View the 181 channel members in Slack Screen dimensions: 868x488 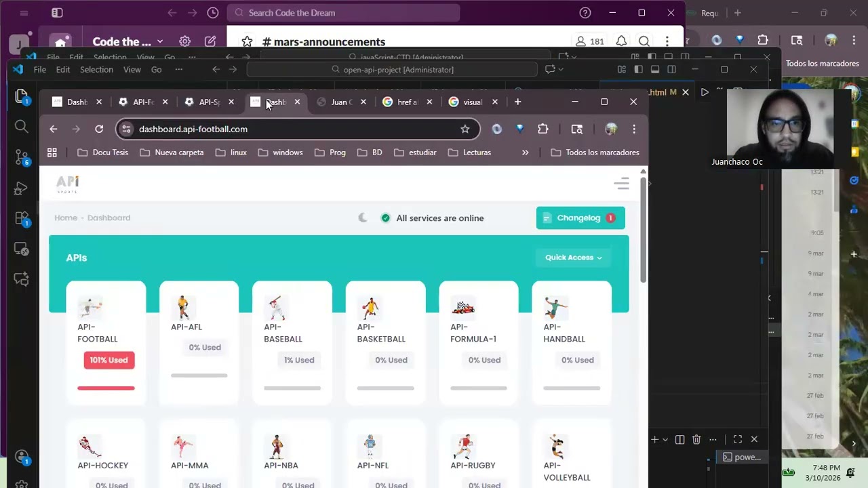pos(589,41)
